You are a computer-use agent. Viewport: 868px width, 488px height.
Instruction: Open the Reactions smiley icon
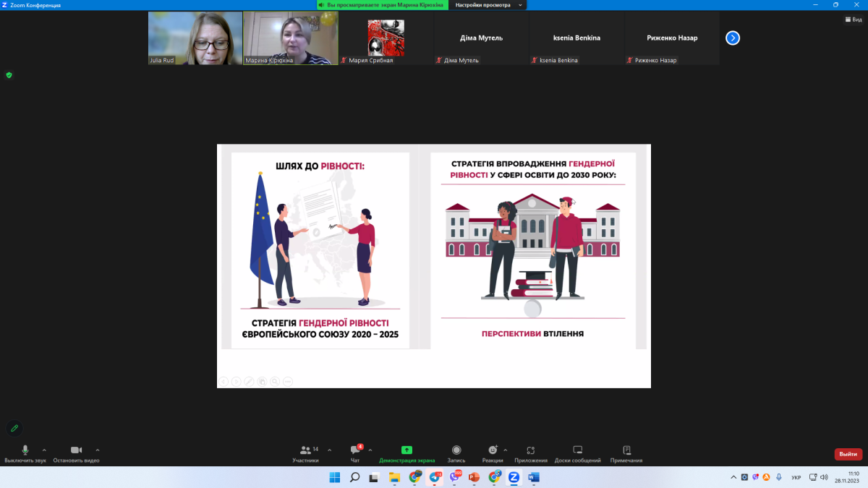click(x=493, y=450)
